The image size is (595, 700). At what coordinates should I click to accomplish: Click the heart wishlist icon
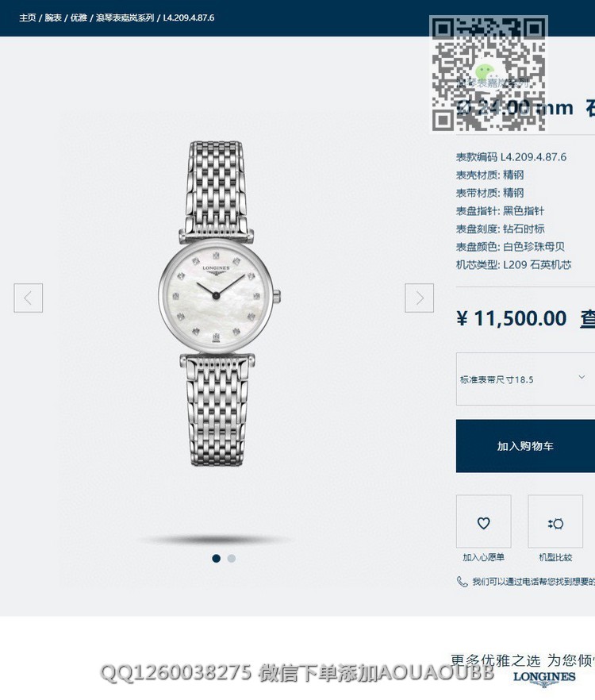coord(483,522)
